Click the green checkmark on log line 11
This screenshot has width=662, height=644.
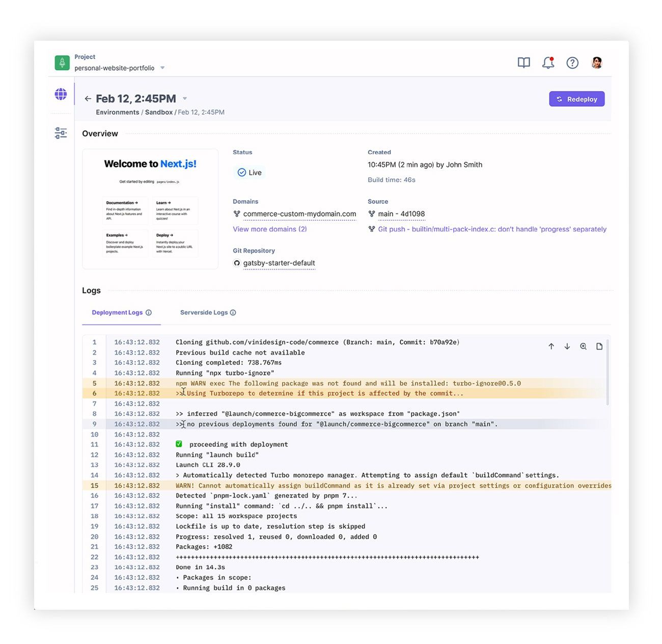(179, 444)
